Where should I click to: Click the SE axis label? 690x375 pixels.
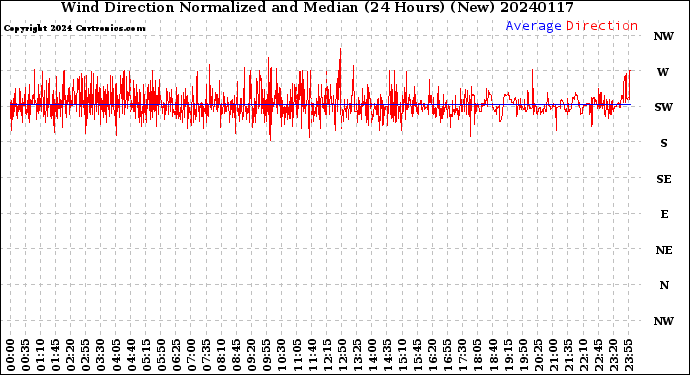(664, 179)
